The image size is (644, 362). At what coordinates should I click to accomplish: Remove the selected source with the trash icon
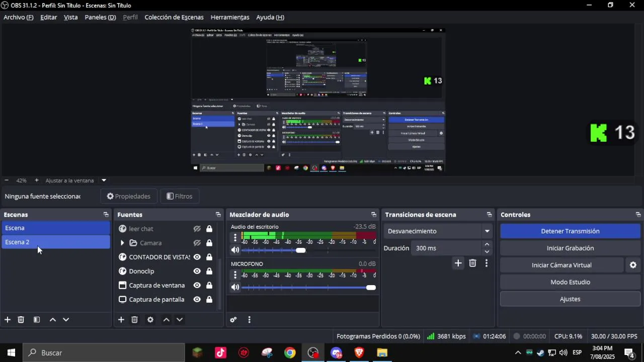[135, 320]
